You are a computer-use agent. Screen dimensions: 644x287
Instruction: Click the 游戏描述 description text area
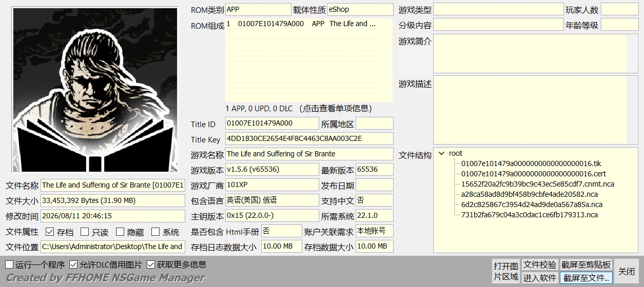[x=536, y=110]
